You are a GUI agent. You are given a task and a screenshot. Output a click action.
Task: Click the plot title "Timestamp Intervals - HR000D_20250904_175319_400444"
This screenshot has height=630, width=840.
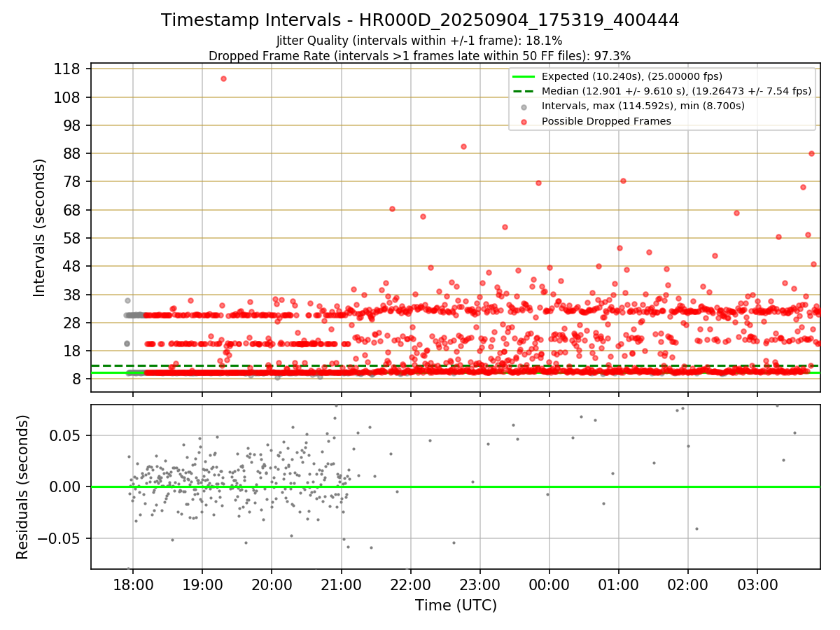420,20
